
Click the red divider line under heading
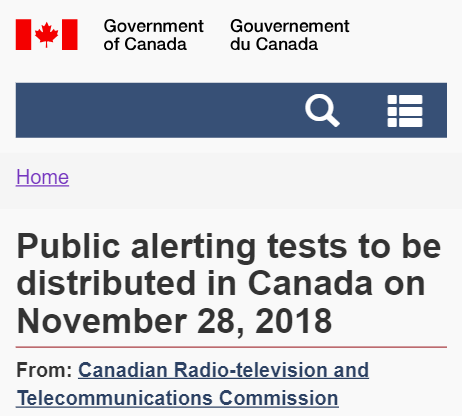coord(231,347)
